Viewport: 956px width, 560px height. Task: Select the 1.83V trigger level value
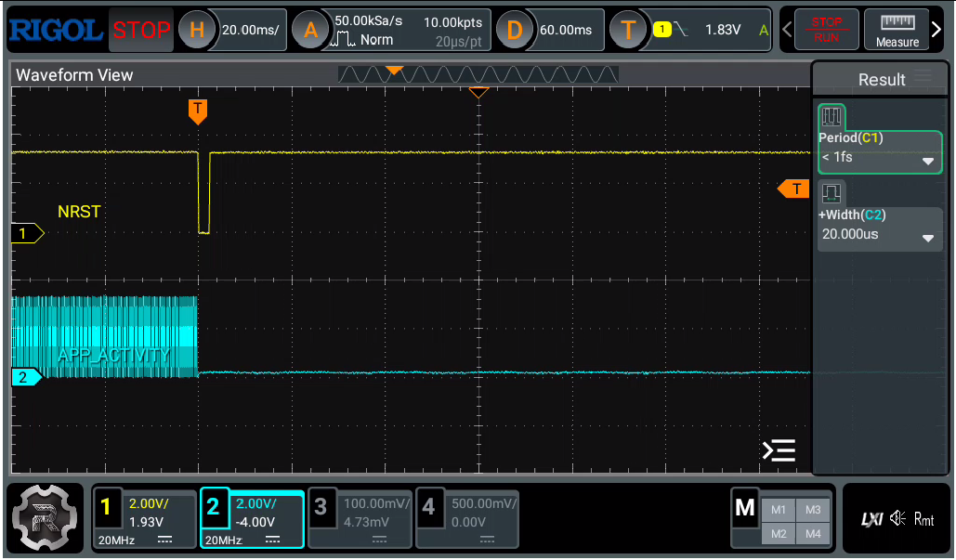tap(723, 30)
